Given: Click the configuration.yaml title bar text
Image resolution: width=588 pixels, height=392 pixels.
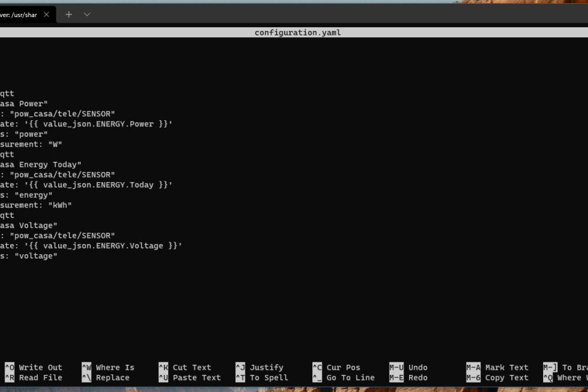Looking at the screenshot, I should (298, 33).
